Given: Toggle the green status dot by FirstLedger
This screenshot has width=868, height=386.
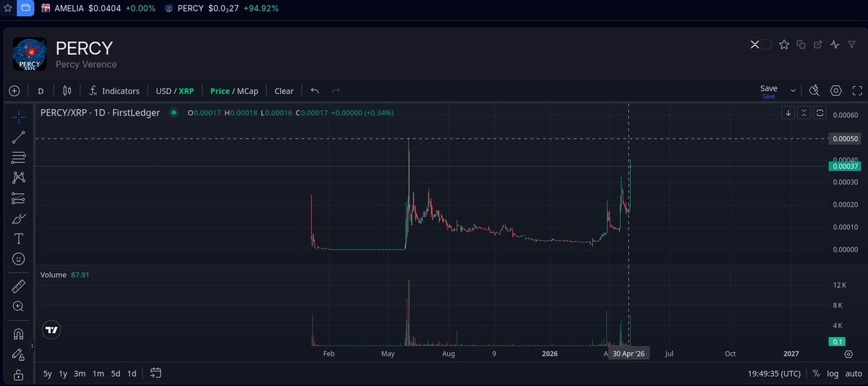Looking at the screenshot, I should (x=174, y=113).
